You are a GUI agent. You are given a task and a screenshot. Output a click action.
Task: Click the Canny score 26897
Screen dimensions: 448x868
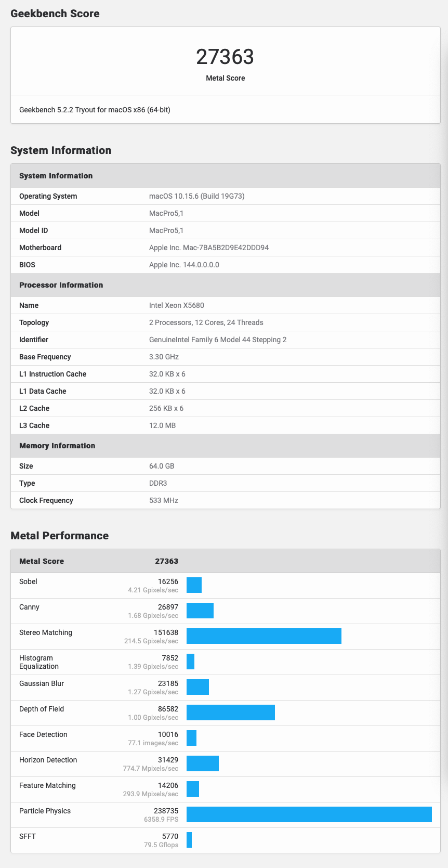(168, 607)
